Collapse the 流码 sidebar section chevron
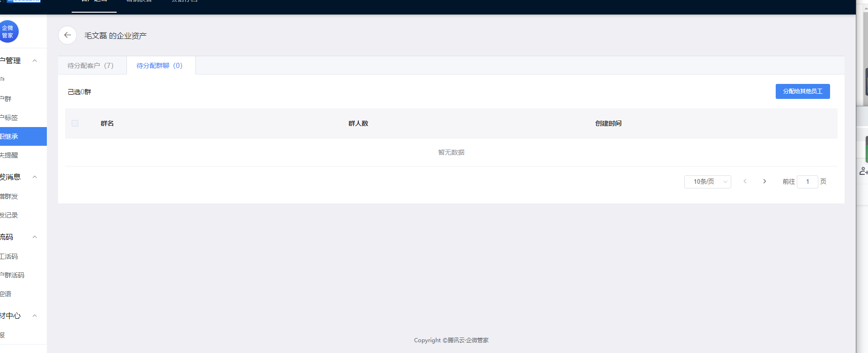 point(35,237)
